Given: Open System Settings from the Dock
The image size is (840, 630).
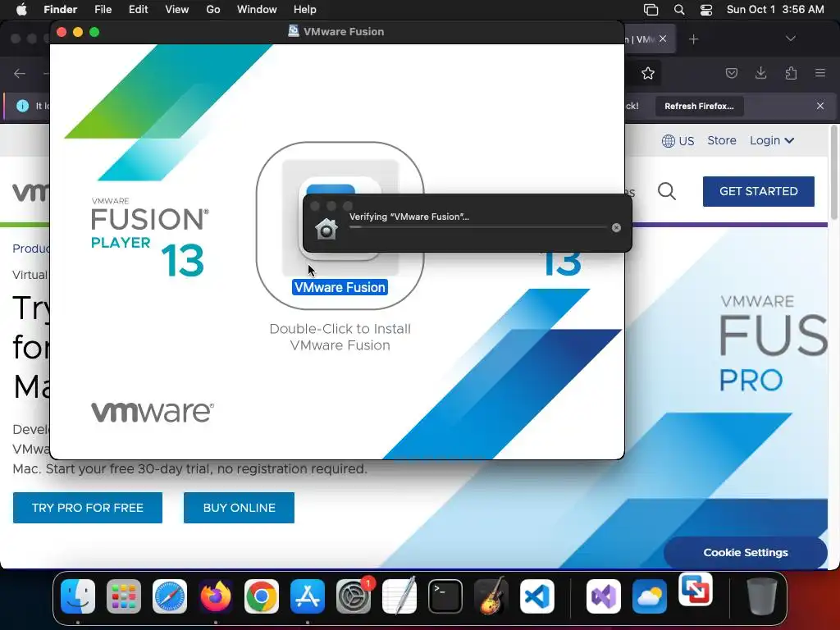Looking at the screenshot, I should (x=354, y=596).
